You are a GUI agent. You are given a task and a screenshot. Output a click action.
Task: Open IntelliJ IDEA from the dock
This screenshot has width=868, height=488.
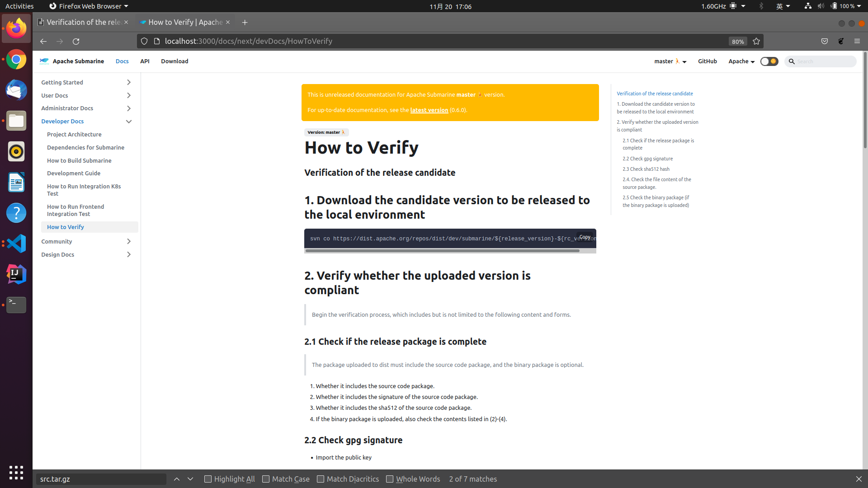(x=16, y=274)
